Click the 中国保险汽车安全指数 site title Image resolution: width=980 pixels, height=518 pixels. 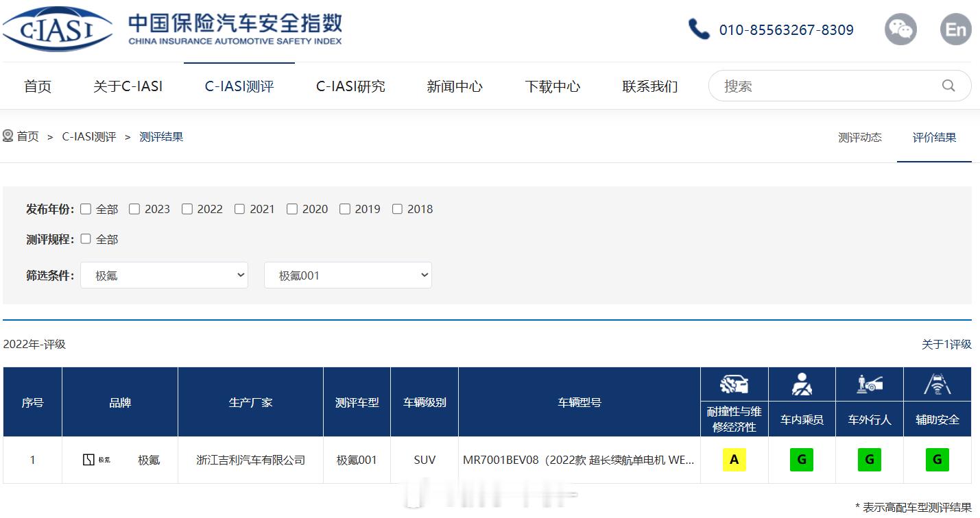pos(235,23)
